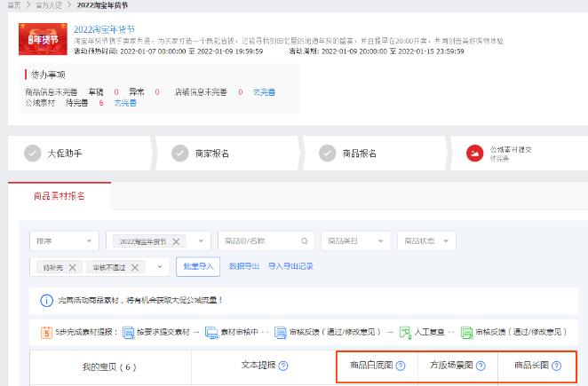Click the 商品报名 step checkmark icon
The height and width of the screenshot is (386, 588).
point(328,154)
